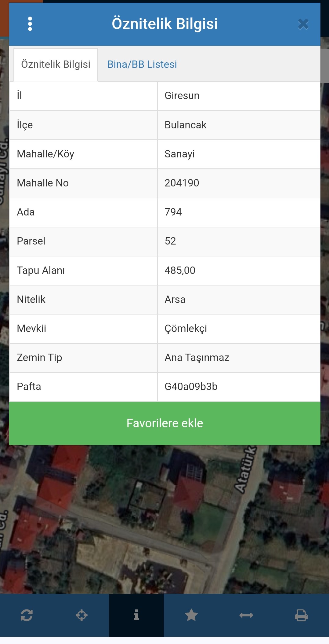Switch to Bina/BB Listesi tab
This screenshot has height=644, width=329.
point(142,64)
